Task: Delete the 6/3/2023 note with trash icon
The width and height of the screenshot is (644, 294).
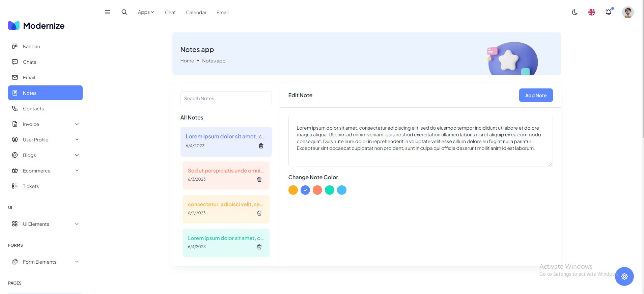Action: coord(259,179)
